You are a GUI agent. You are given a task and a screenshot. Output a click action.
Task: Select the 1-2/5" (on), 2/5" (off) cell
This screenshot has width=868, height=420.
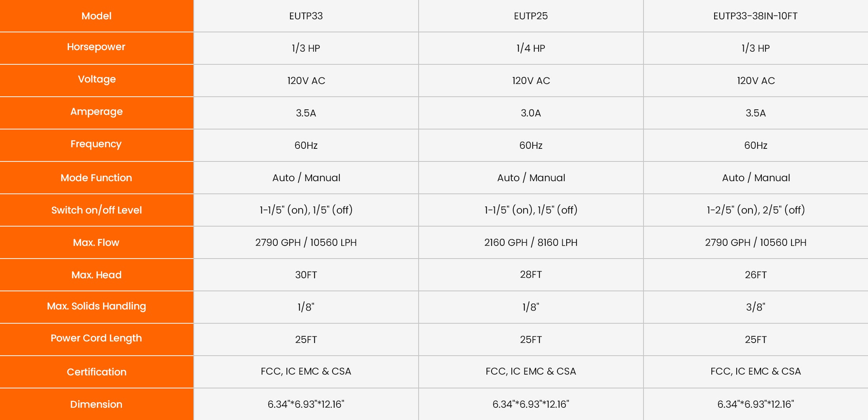[756, 210]
